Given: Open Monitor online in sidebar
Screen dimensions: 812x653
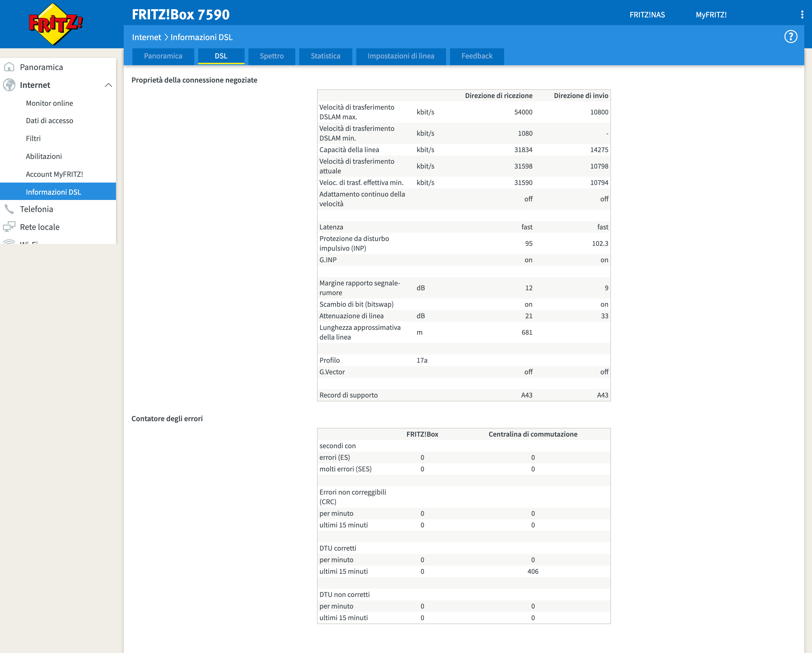Looking at the screenshot, I should click(49, 103).
